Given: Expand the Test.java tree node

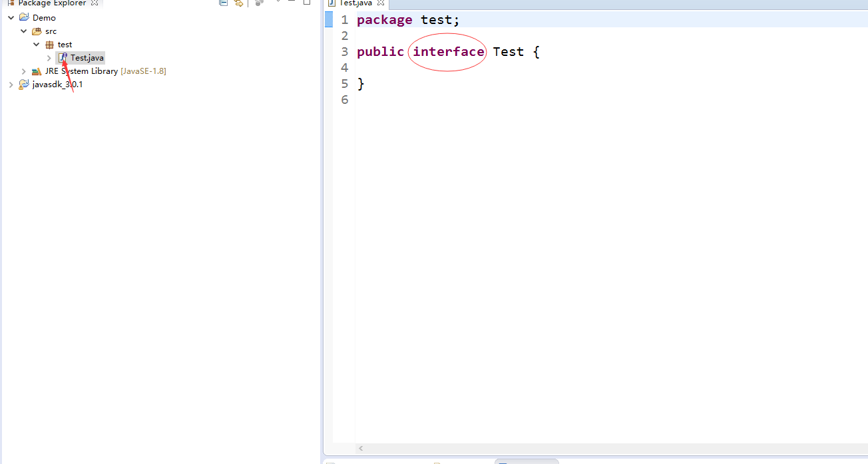Looking at the screenshot, I should (x=49, y=58).
